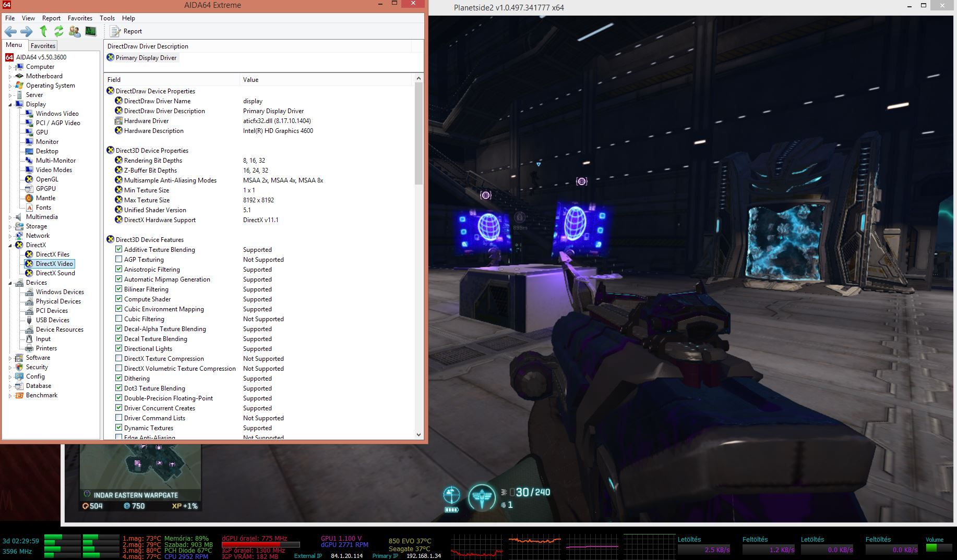Toggle the Dynamic Textures checkbox
The width and height of the screenshot is (957, 560).
tap(118, 428)
